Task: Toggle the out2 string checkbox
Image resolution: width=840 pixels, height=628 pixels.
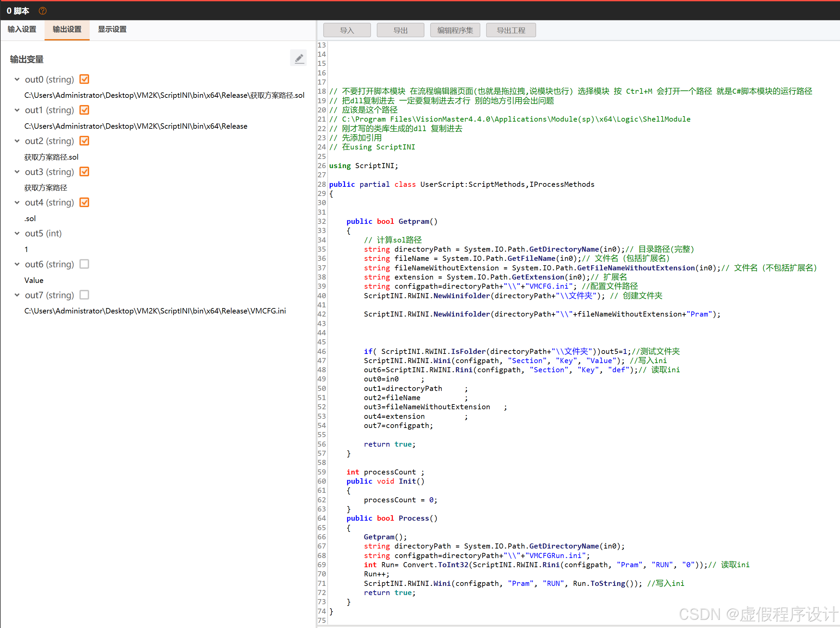Action: pyautogui.click(x=84, y=141)
